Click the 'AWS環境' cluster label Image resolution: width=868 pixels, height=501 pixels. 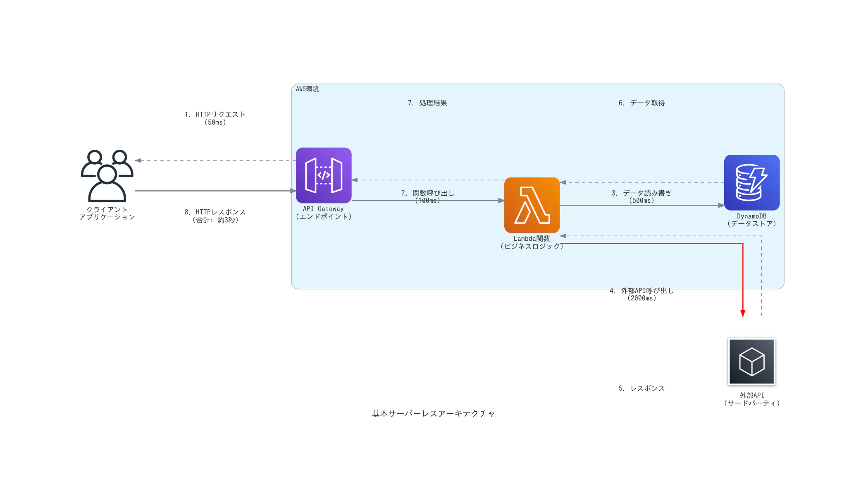pyautogui.click(x=307, y=89)
